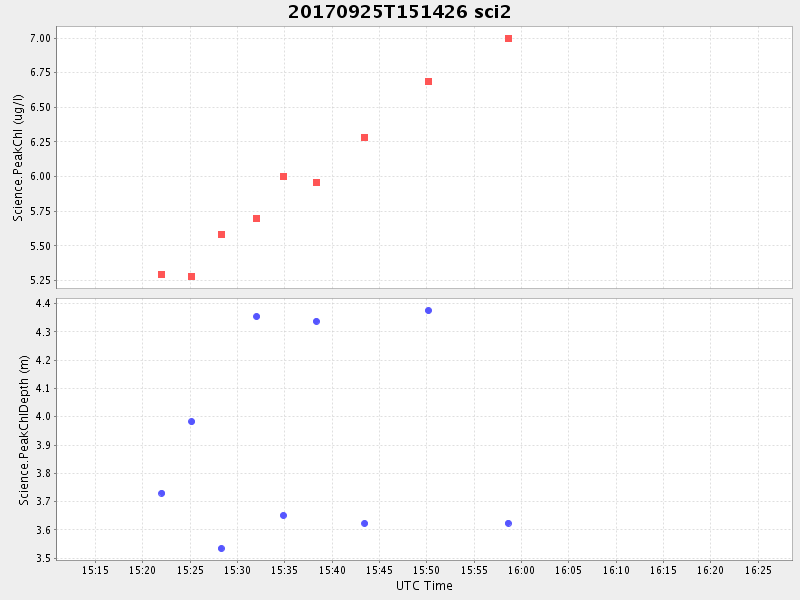Select the lowest blue dot near 3.55 m

point(221,548)
